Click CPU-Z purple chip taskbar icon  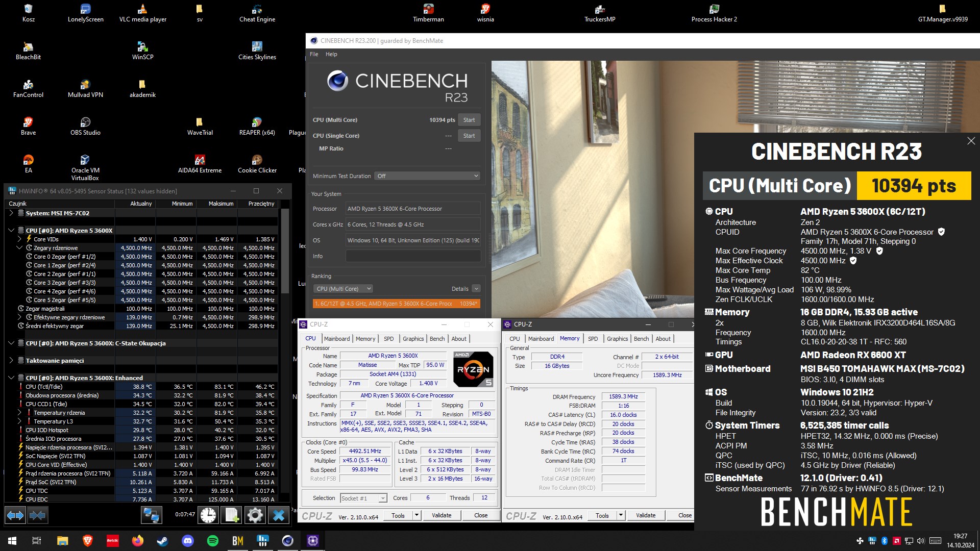[313, 541]
